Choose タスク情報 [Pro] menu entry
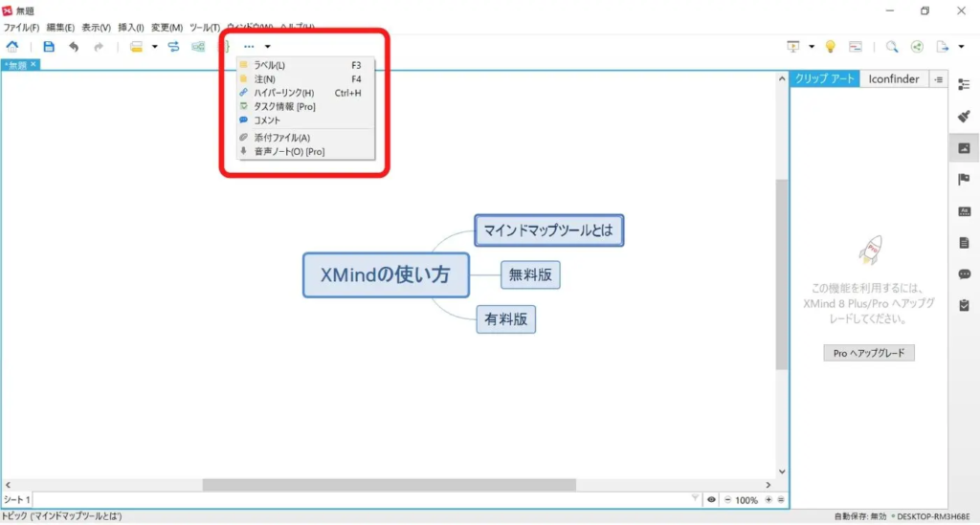980x525 pixels. tap(305, 107)
